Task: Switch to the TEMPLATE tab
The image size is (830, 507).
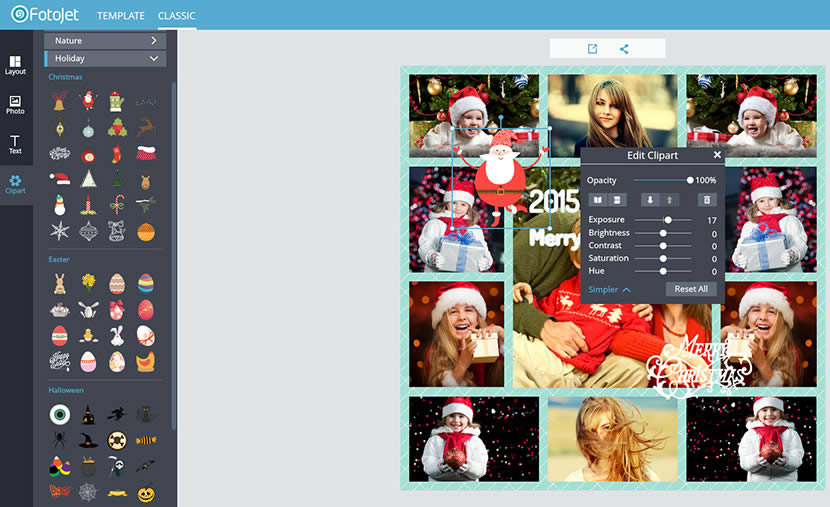Action: pyautogui.click(x=121, y=16)
